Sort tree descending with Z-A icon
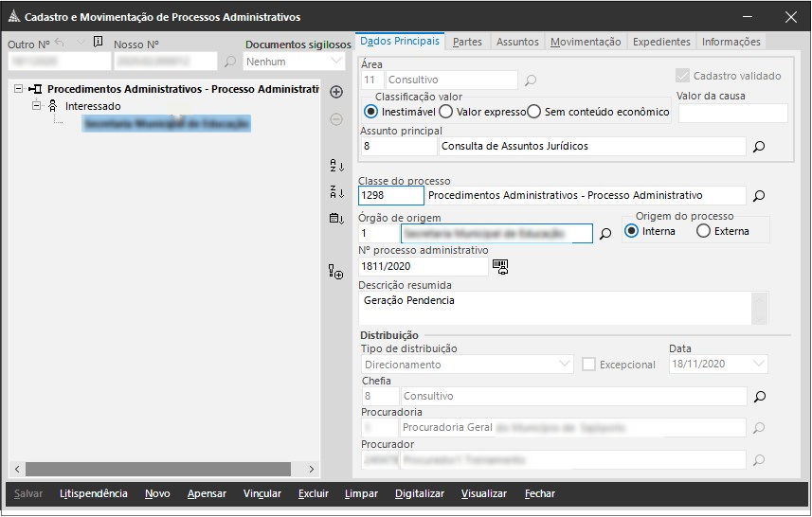The width and height of the screenshot is (812, 517). 336,192
